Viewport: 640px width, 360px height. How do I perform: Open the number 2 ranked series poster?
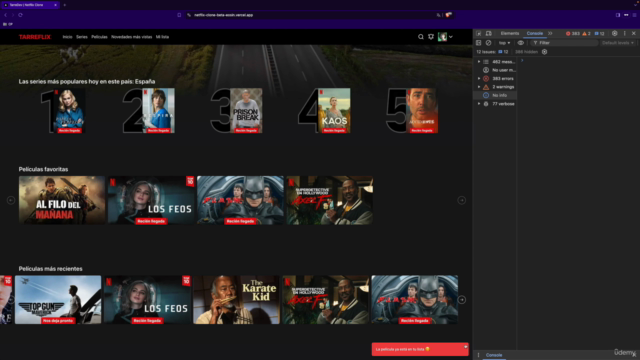(x=158, y=111)
